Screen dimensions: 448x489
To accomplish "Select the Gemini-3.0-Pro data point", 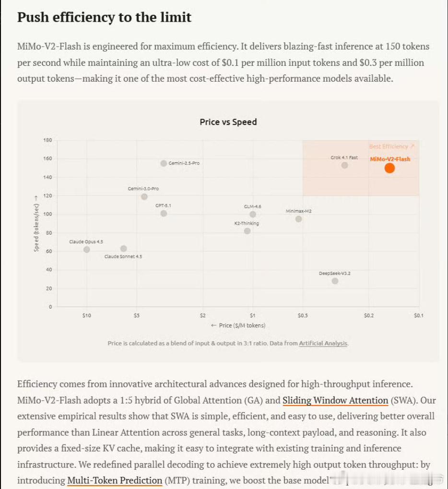I will [x=144, y=197].
